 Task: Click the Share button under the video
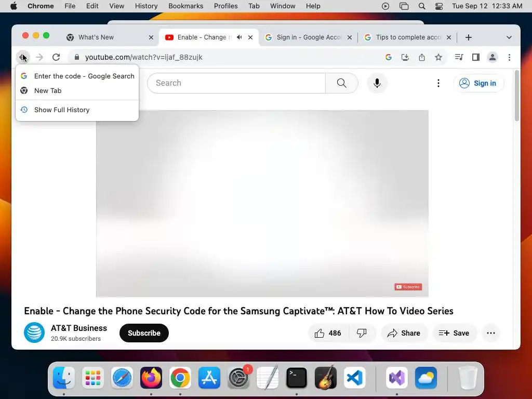coord(404,333)
